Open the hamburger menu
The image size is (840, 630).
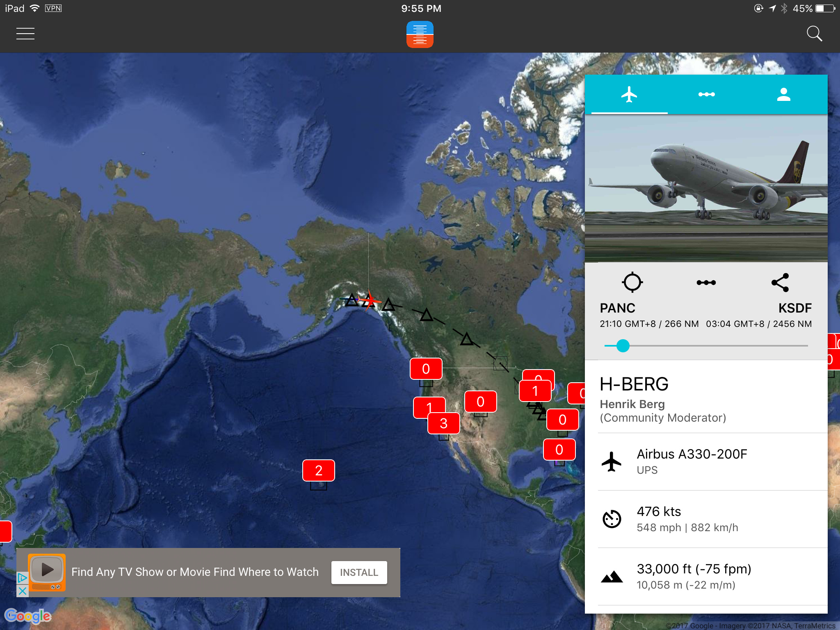coord(25,34)
